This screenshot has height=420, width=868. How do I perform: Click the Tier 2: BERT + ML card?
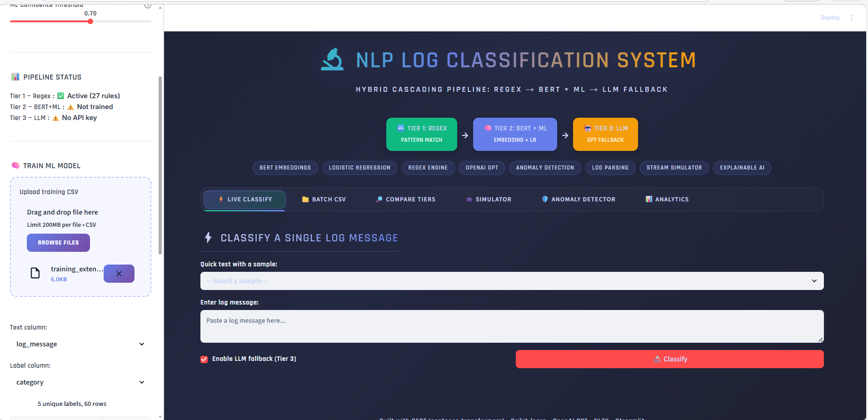(x=515, y=134)
